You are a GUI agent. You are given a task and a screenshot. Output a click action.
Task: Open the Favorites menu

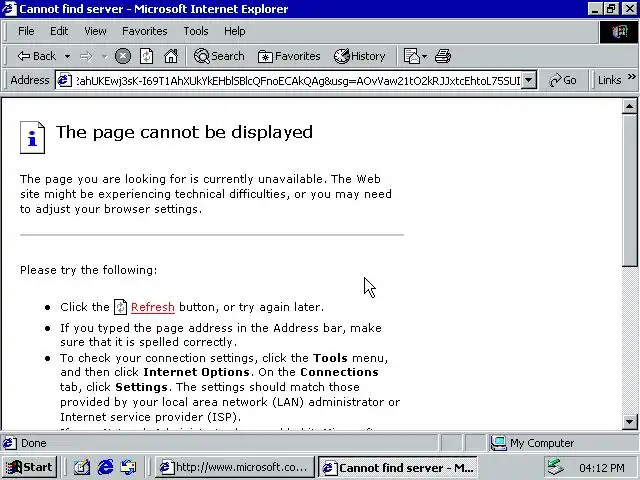pos(144,31)
